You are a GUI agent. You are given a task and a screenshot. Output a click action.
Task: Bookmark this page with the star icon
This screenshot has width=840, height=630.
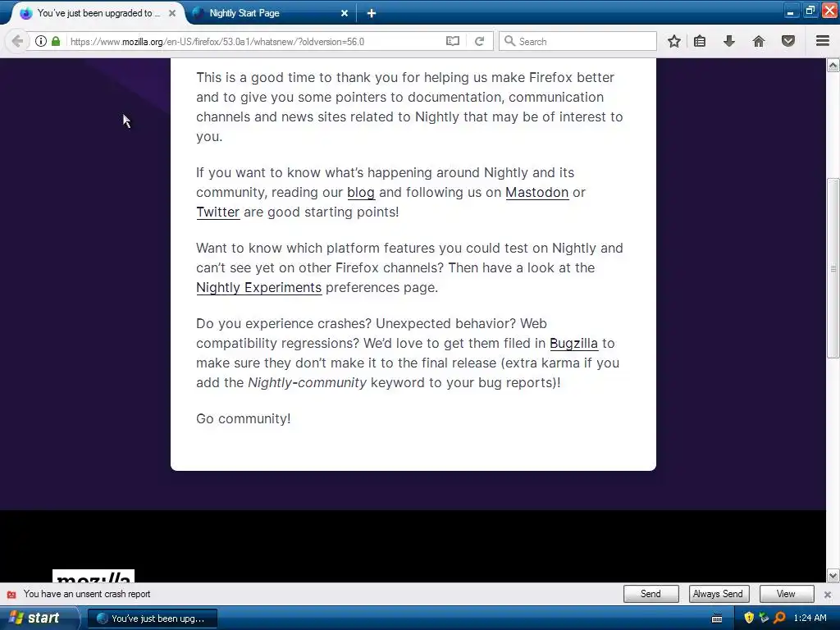point(674,41)
